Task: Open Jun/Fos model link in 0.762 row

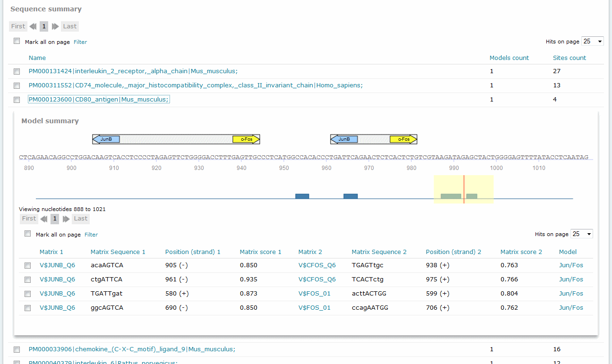Action: (571, 308)
